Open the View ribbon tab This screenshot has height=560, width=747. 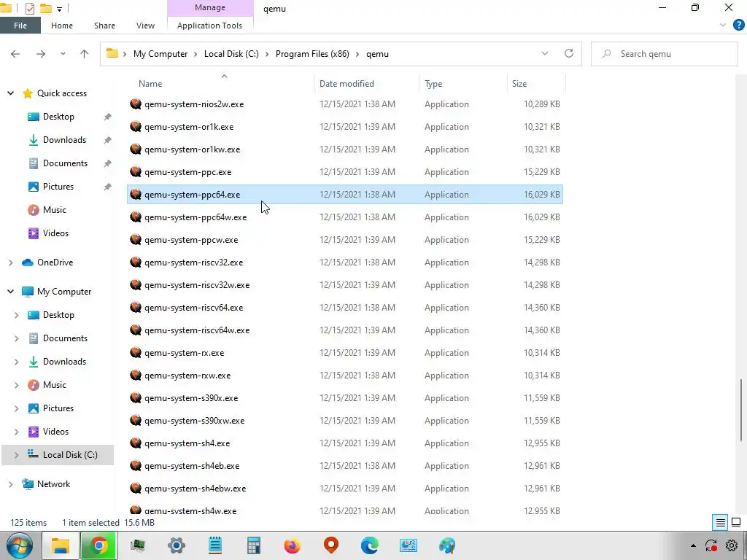click(x=145, y=26)
